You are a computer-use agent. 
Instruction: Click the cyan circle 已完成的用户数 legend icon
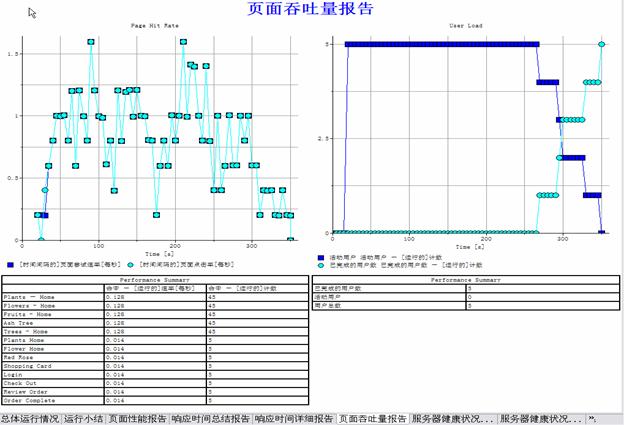321,266
